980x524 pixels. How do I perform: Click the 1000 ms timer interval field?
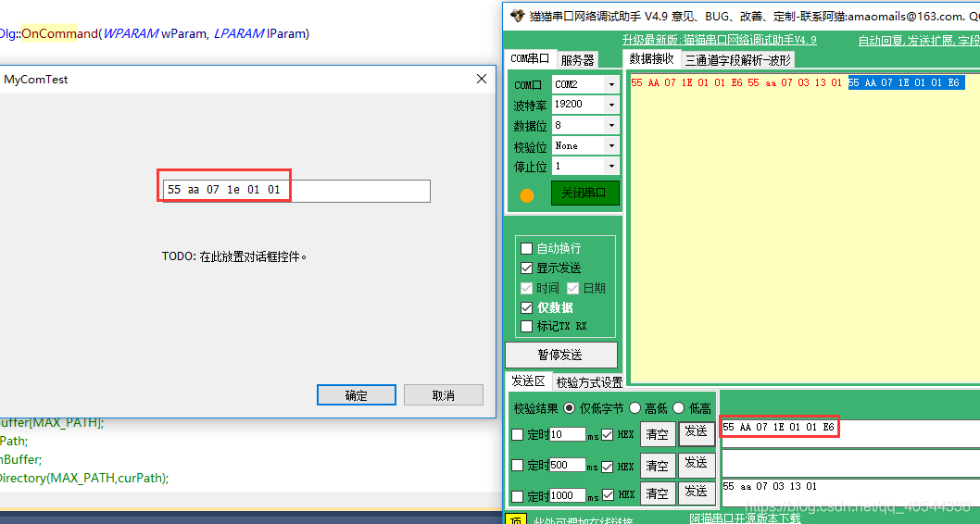568,495
